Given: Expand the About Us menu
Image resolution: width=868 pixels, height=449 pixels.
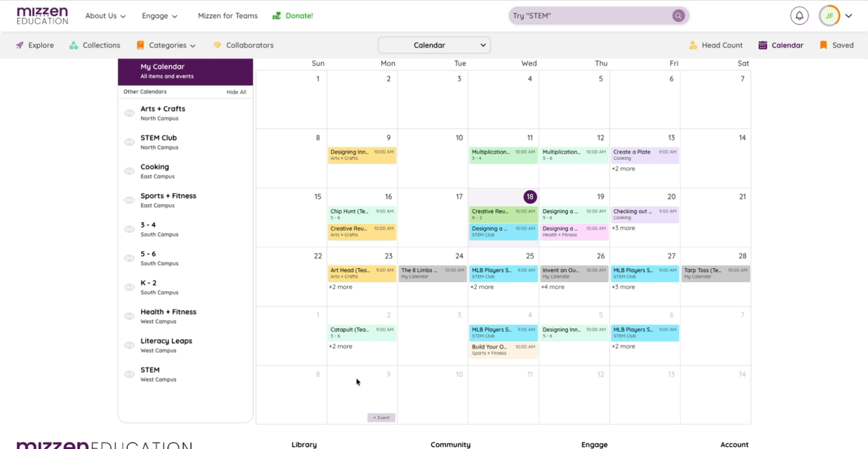Looking at the screenshot, I should click(105, 15).
